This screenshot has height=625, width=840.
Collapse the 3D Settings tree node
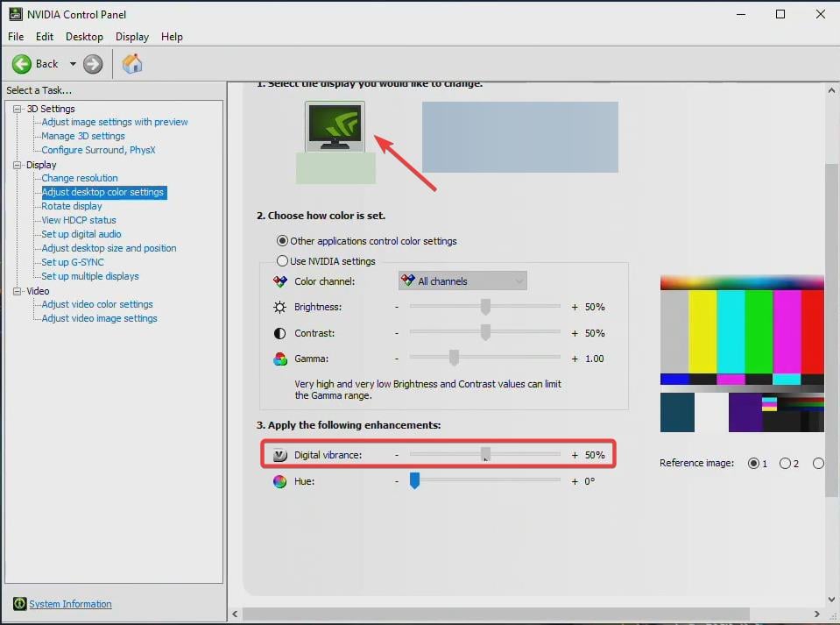(x=18, y=109)
